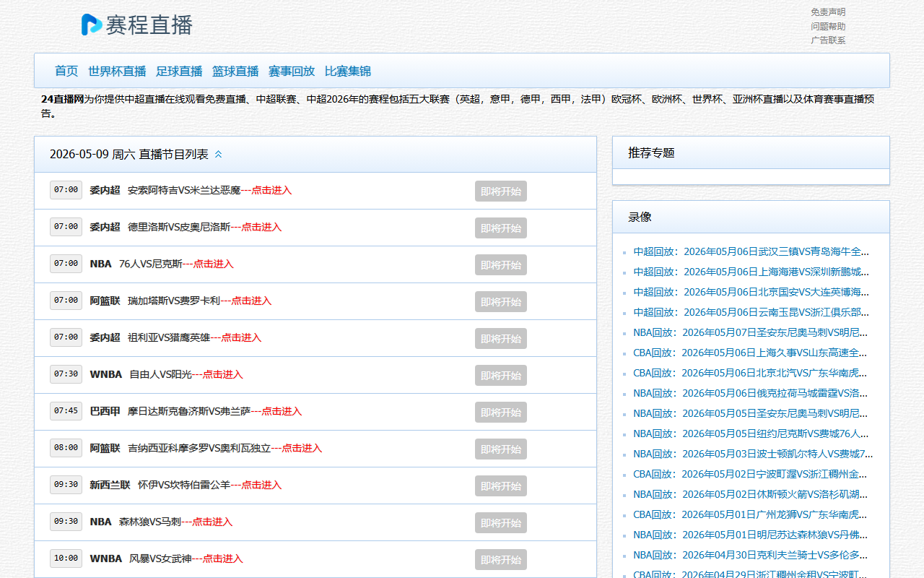The height and width of the screenshot is (578, 924).
Task: Click the 24直播网 bold text
Action: point(63,99)
